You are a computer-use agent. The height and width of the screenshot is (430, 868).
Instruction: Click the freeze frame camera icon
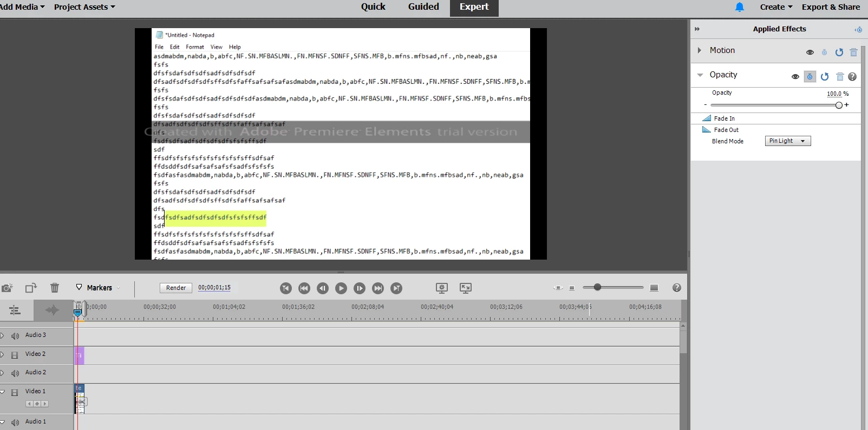(x=7, y=288)
